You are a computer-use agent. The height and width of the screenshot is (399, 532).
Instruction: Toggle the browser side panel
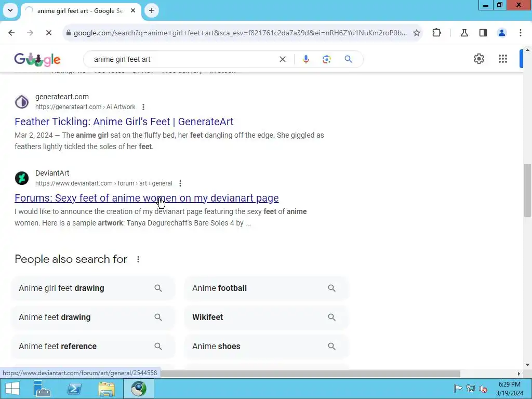coord(483,33)
